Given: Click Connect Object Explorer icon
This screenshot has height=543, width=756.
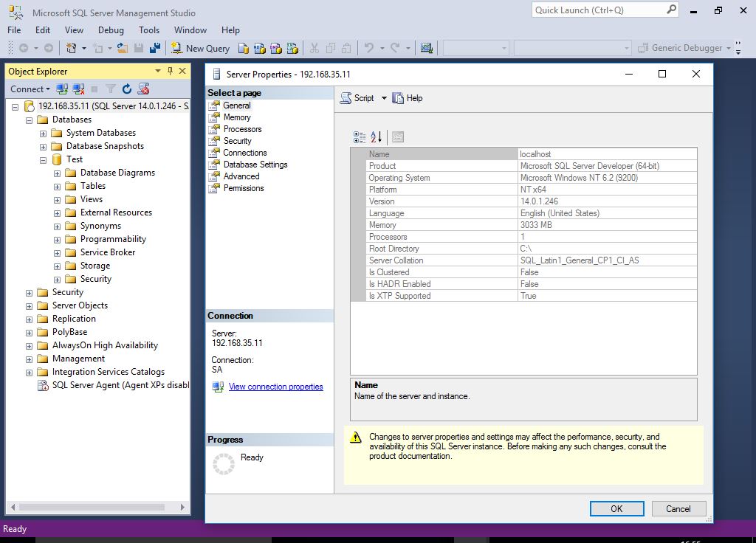Looking at the screenshot, I should click(x=62, y=89).
